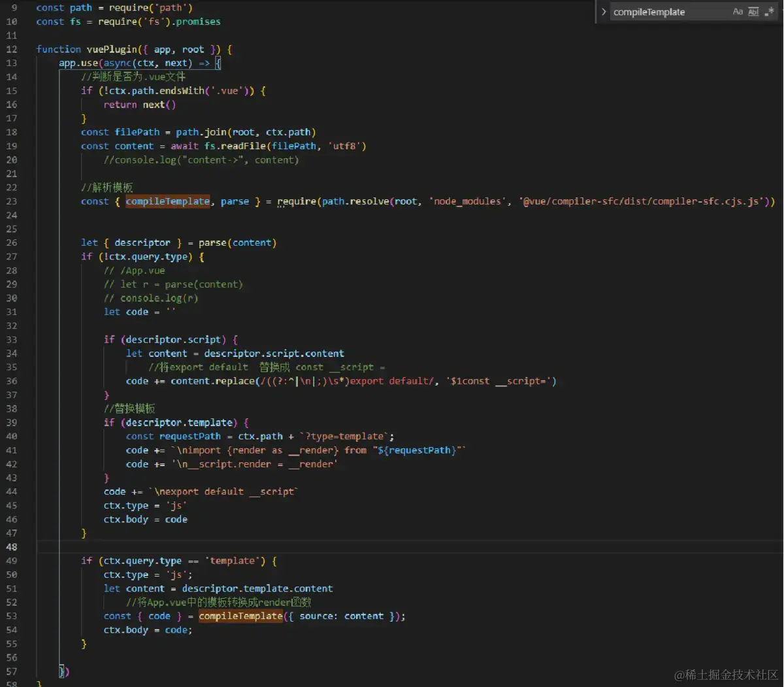Click the await keyword before fs.readFile
Screen dimensions: 784x687
(184, 146)
